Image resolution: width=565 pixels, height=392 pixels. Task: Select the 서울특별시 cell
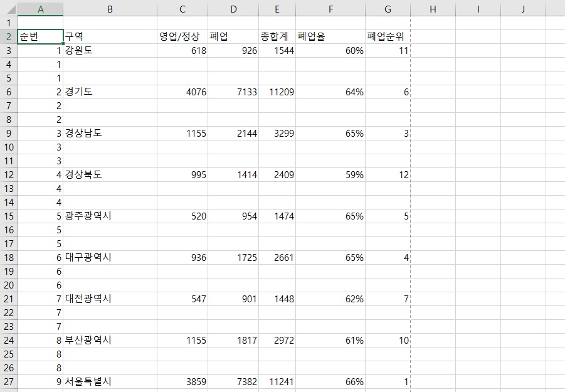click(110, 381)
